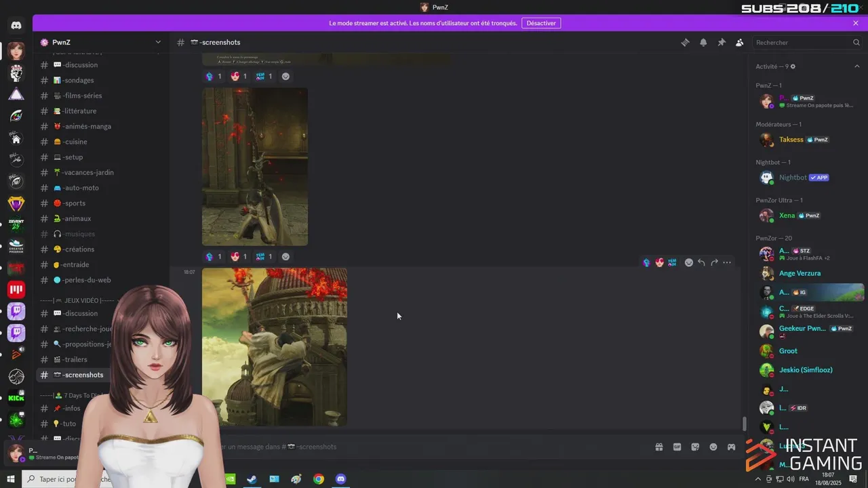Toggle pink heart reaction under top image

click(x=239, y=76)
